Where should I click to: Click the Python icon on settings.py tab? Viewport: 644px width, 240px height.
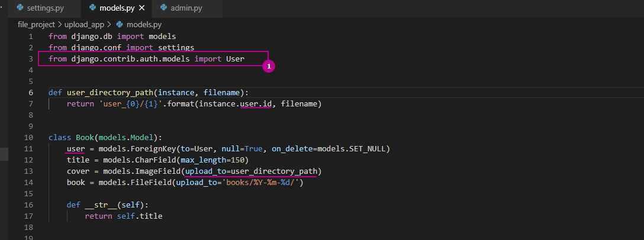click(21, 9)
